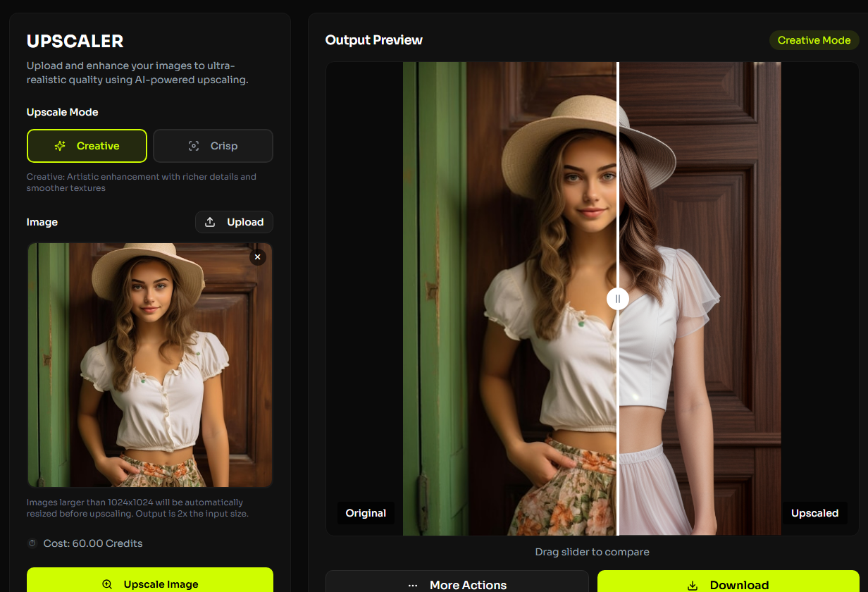The image size is (868, 592).
Task: Click the Original label on the preview
Action: tap(366, 513)
